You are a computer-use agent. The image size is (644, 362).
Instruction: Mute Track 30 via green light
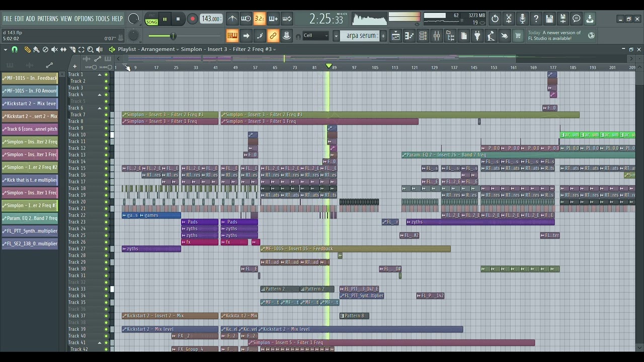tap(106, 269)
